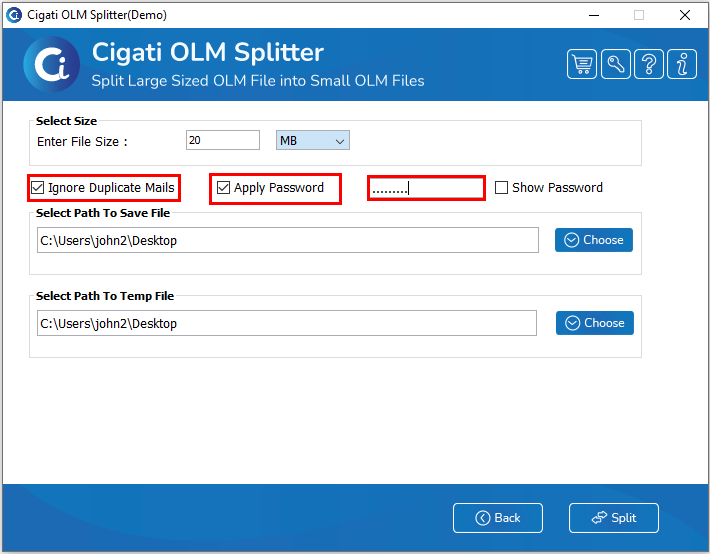This screenshot has height=554, width=710.
Task: Show the info about icon
Action: [x=682, y=64]
